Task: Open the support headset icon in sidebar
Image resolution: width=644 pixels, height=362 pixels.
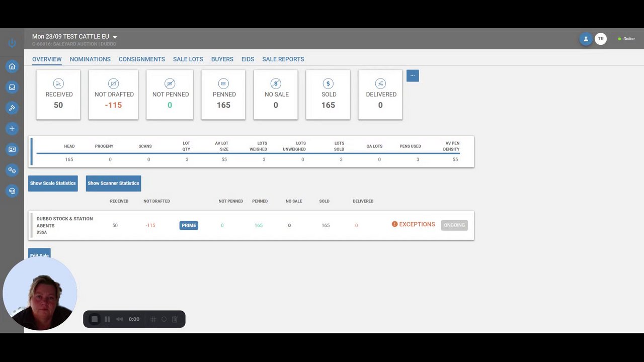Action: click(12, 191)
